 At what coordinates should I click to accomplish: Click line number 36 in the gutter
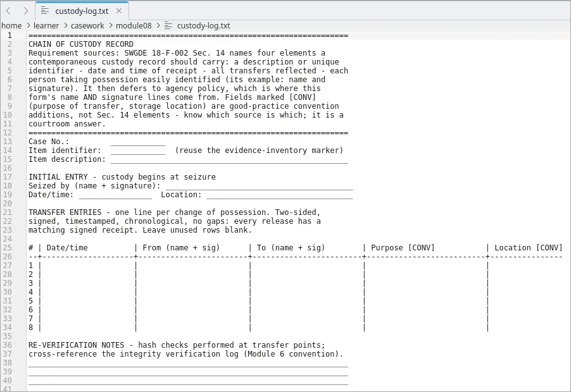click(8, 345)
